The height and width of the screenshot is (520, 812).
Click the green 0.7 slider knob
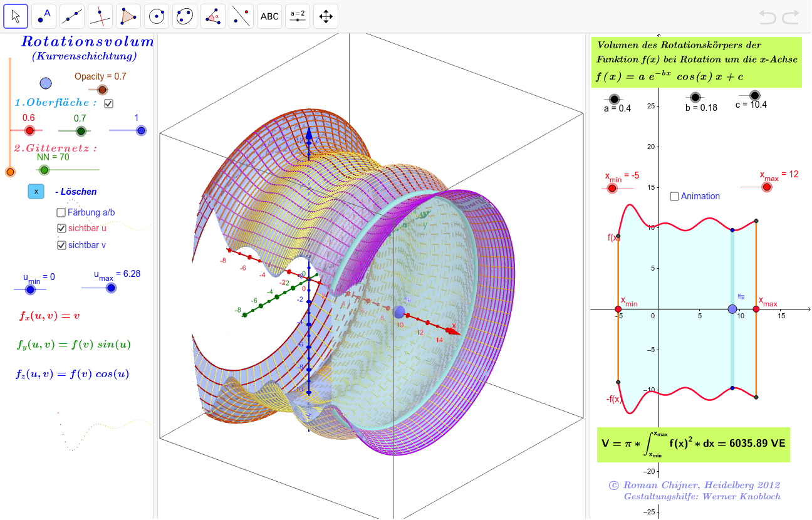coord(80,131)
